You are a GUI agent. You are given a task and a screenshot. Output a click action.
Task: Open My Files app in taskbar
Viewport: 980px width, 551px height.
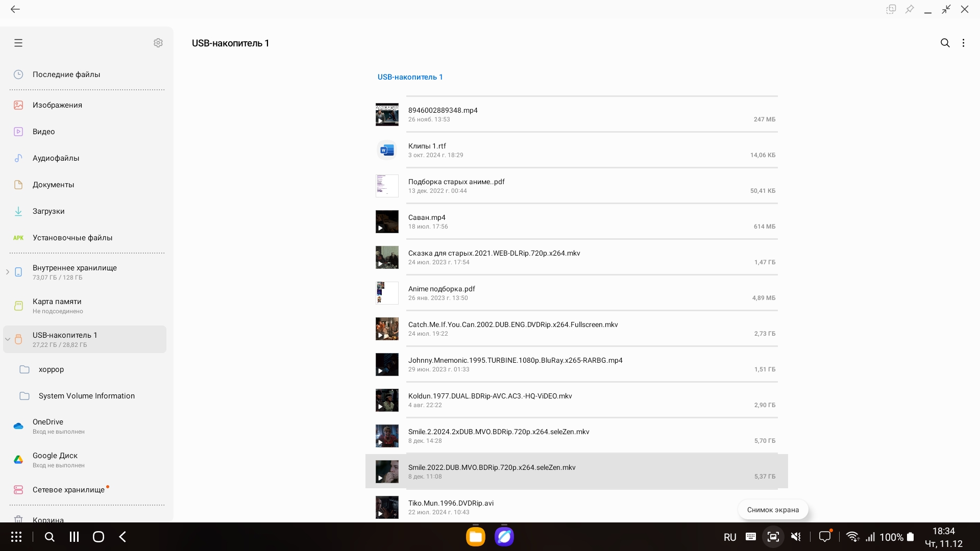[x=475, y=537]
